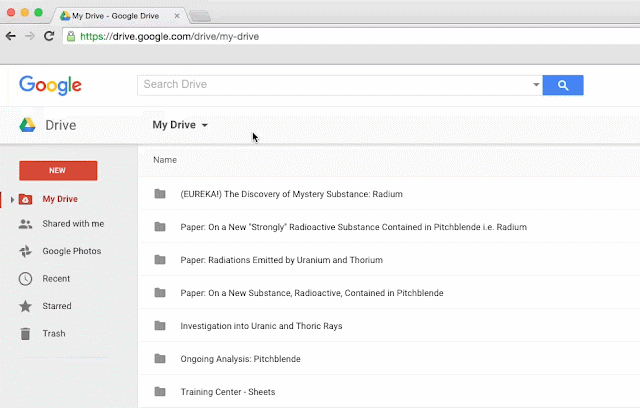The width and height of the screenshot is (640, 408).
Task: Select '(EUREKA!) The Discovery of Mystery Substance: Radium'
Action: point(291,194)
